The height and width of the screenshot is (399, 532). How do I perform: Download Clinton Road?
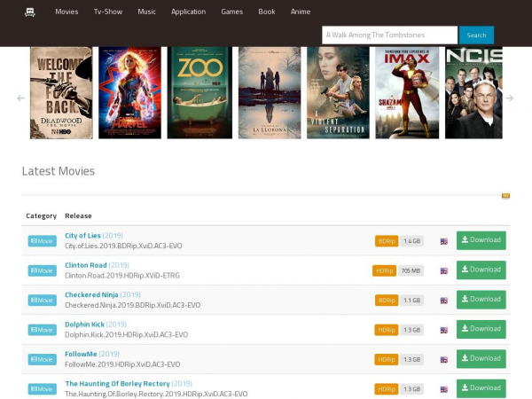(x=481, y=270)
